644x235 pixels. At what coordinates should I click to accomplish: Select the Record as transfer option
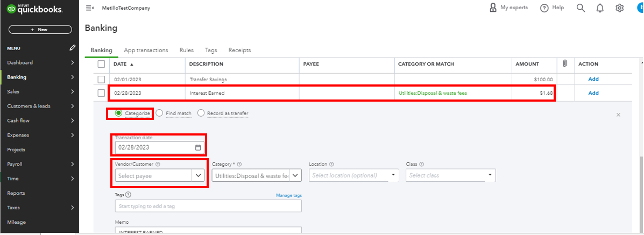click(x=201, y=113)
